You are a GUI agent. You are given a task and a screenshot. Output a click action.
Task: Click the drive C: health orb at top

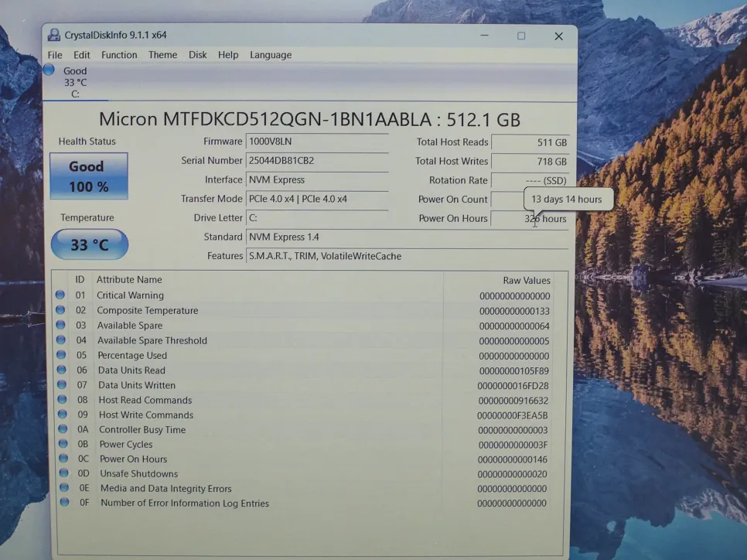(49, 70)
